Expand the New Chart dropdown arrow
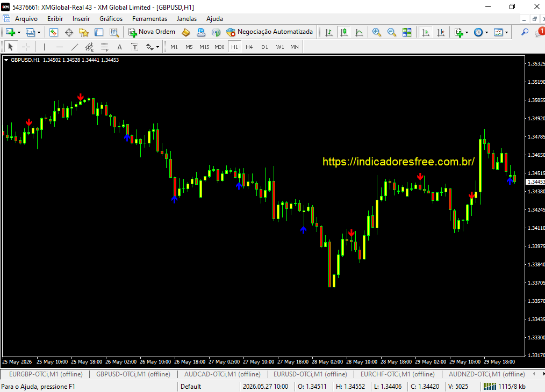This screenshot has height=392, width=545. coord(19,32)
